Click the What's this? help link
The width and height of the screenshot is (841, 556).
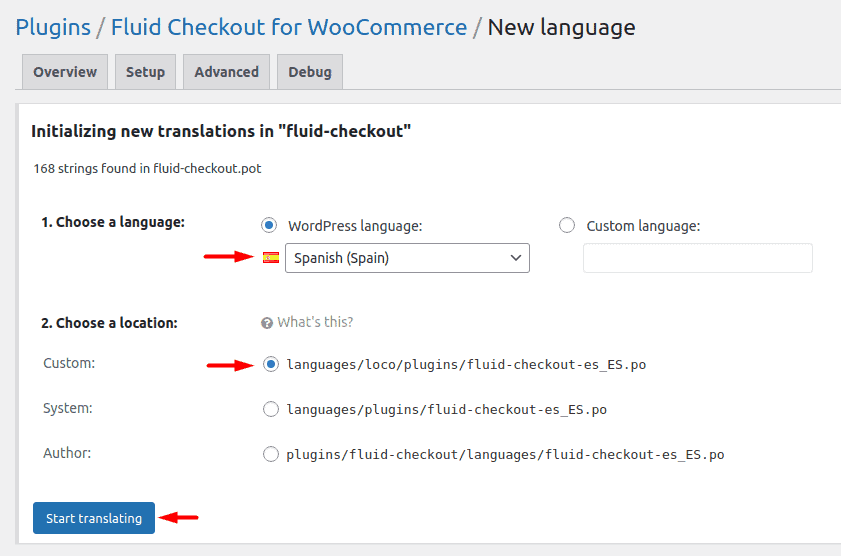315,322
